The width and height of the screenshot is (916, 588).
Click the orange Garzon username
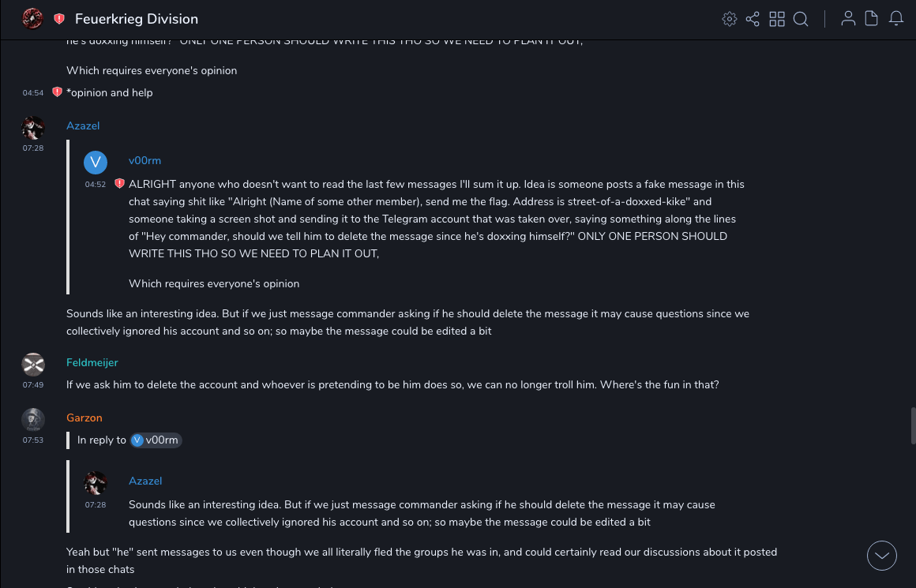coord(84,418)
